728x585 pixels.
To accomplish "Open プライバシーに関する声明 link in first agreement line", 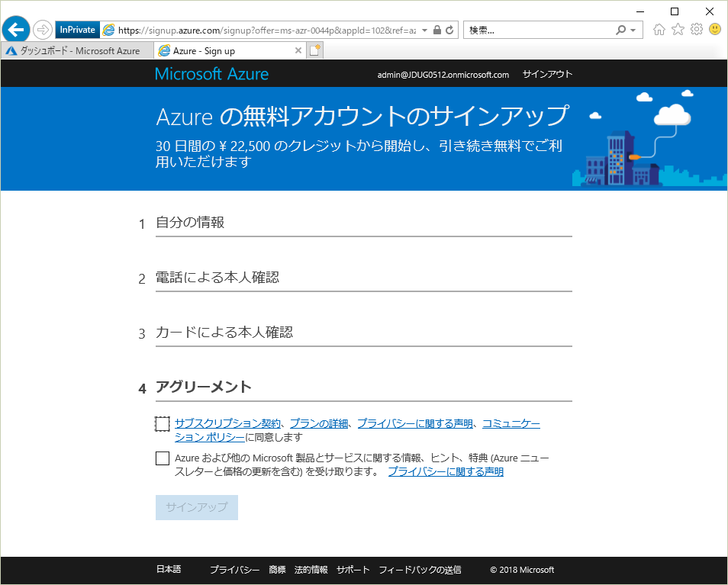I will click(415, 423).
